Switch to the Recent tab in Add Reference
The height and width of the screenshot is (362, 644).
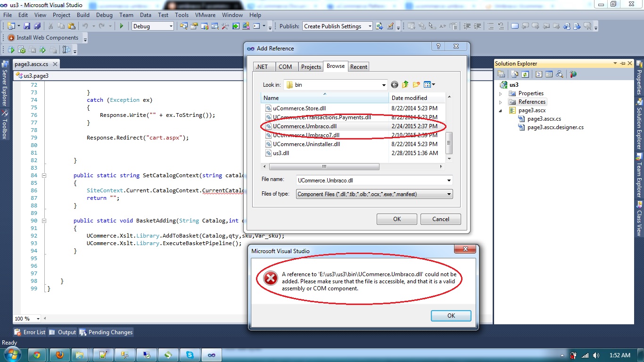pos(359,67)
